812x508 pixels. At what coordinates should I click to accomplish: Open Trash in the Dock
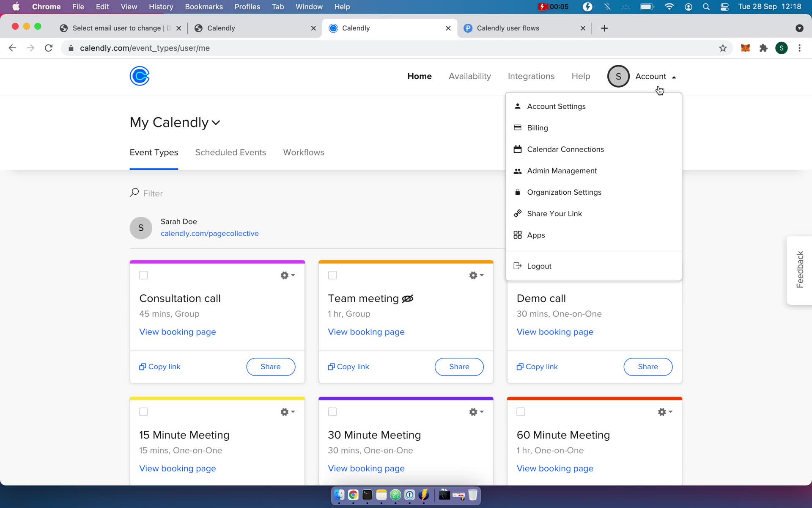(x=473, y=494)
